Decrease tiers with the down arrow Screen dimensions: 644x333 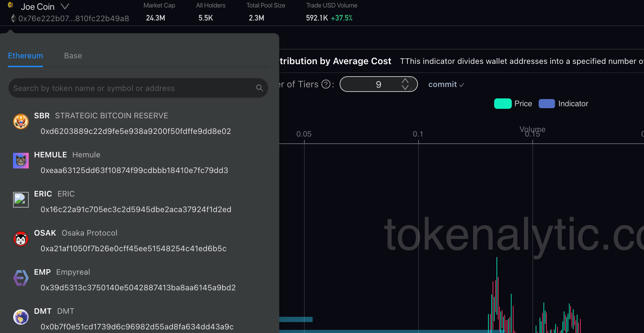tap(405, 87)
